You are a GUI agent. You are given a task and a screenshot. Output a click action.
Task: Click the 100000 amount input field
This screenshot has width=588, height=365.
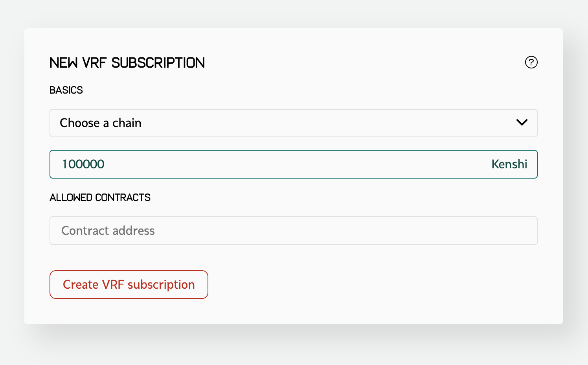tap(275, 164)
